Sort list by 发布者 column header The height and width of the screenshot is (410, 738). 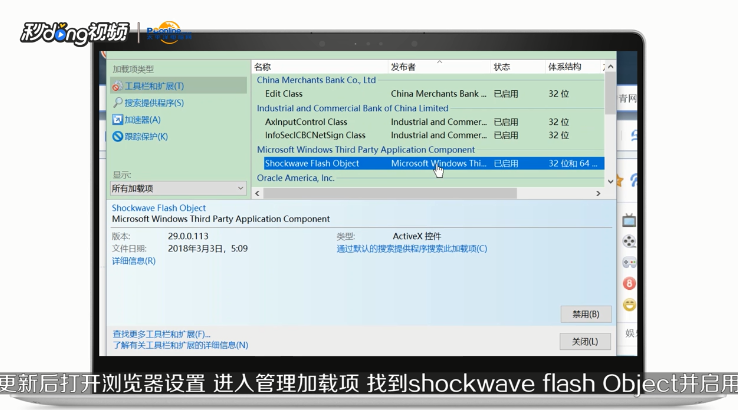click(403, 67)
